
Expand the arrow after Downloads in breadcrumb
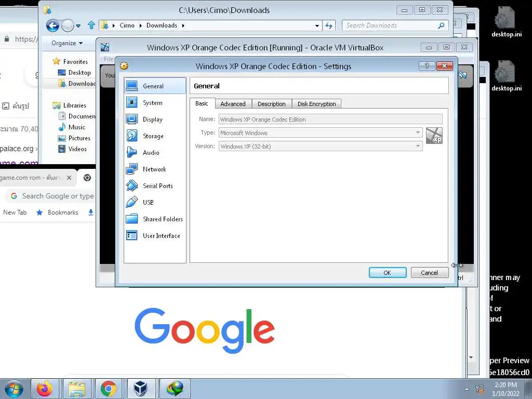(x=183, y=25)
